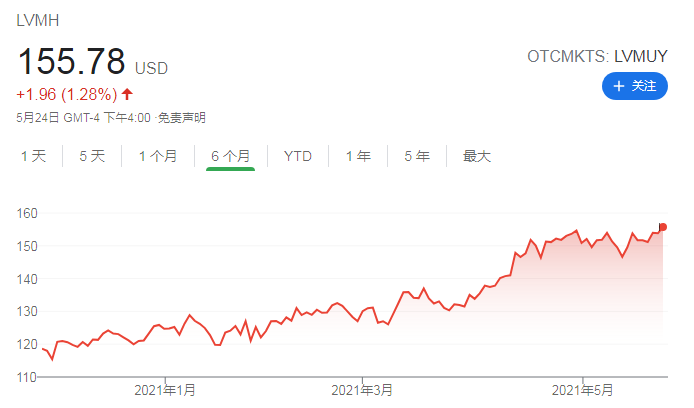694x408 pixels.
Task: Click the 120 y-axis label
Action: click(27, 344)
